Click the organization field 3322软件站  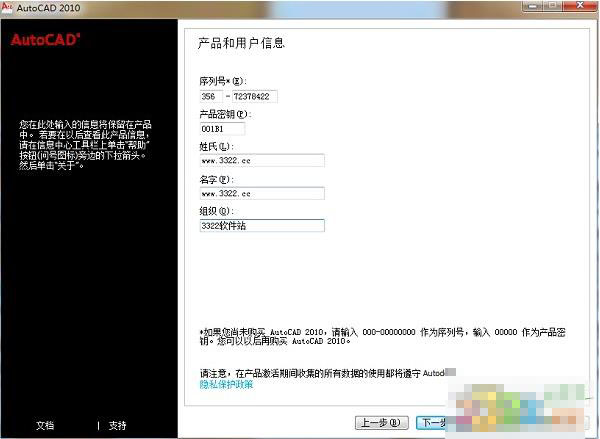pyautogui.click(x=262, y=225)
